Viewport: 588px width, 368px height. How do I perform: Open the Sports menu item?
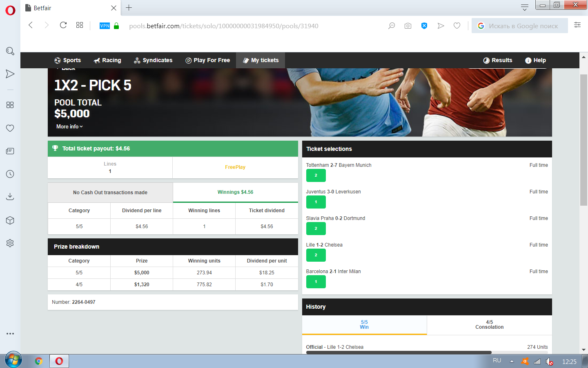68,60
